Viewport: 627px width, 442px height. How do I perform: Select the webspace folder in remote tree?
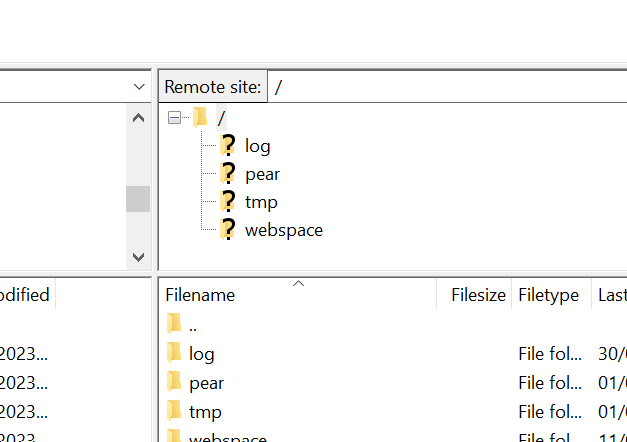pyautogui.click(x=284, y=230)
